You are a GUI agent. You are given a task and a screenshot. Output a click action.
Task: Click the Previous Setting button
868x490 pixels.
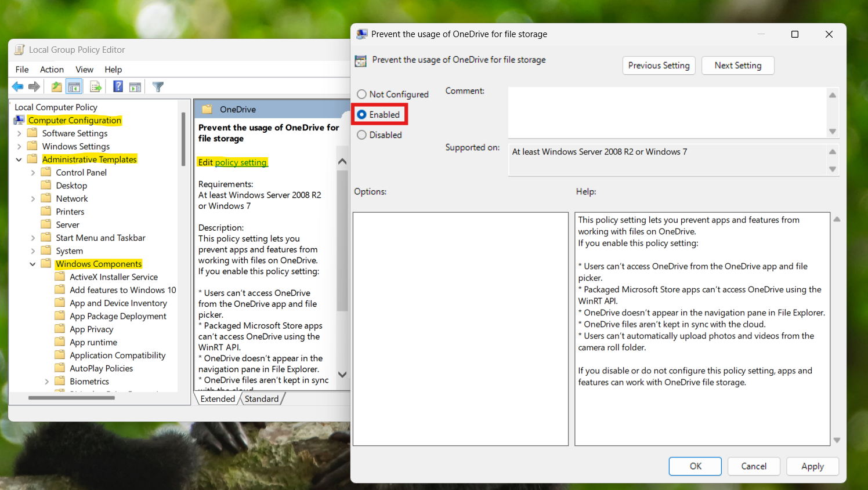pyautogui.click(x=659, y=66)
